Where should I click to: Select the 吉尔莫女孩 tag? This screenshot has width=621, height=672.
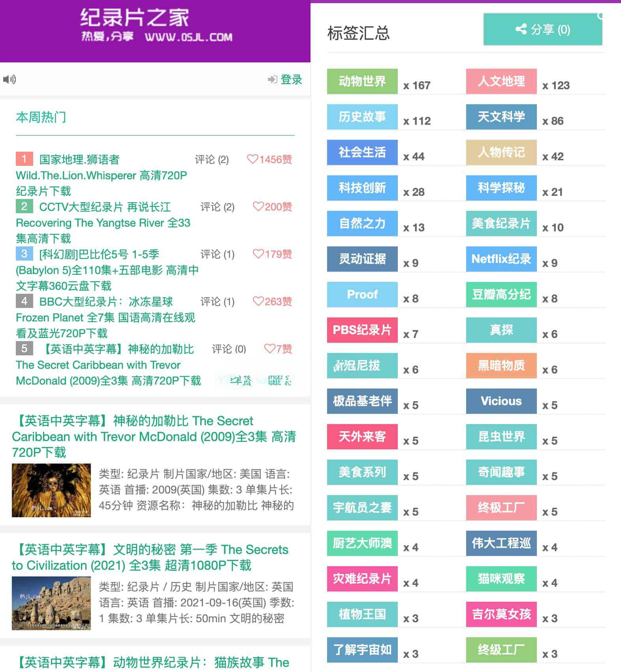[x=501, y=614]
